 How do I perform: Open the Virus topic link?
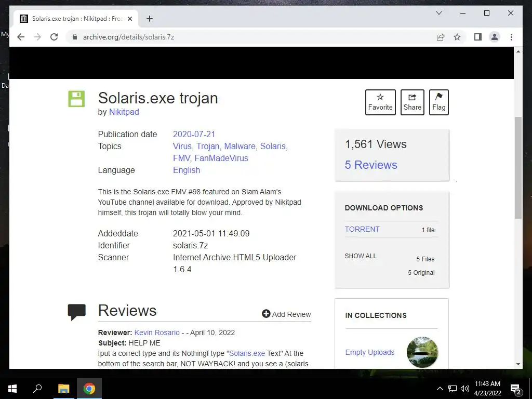pos(182,146)
